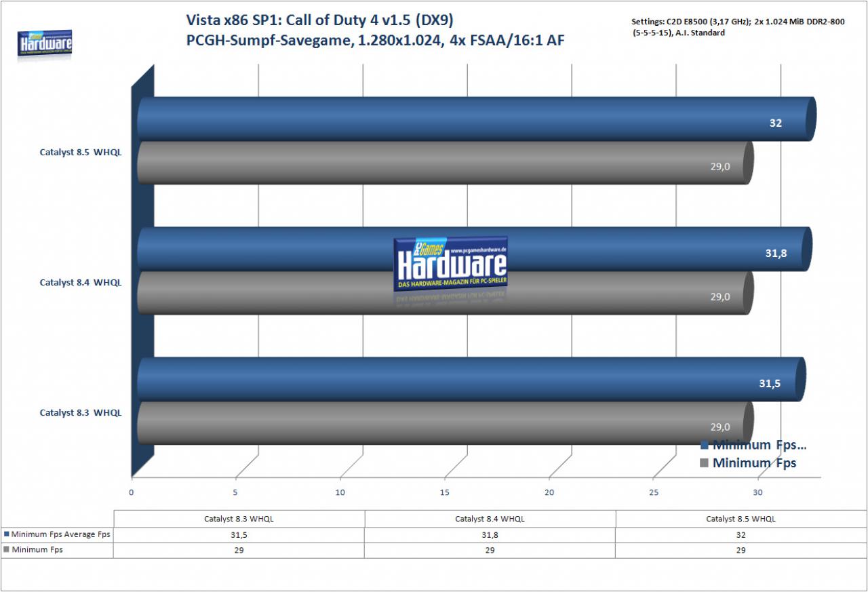868x592 pixels.
Task: Click the Catalyst 8.4 WHQL table column header
Action: point(490,519)
